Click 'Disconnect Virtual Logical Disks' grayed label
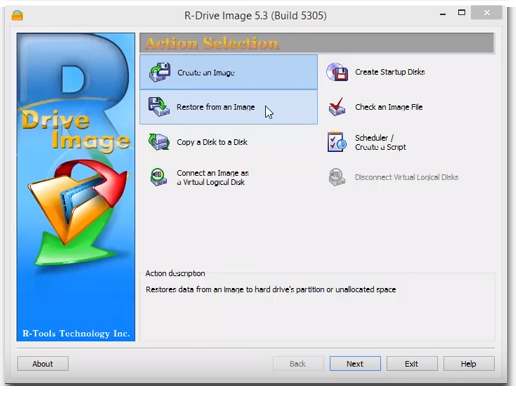Image resolution: width=516 pixels, height=393 pixels. (406, 177)
